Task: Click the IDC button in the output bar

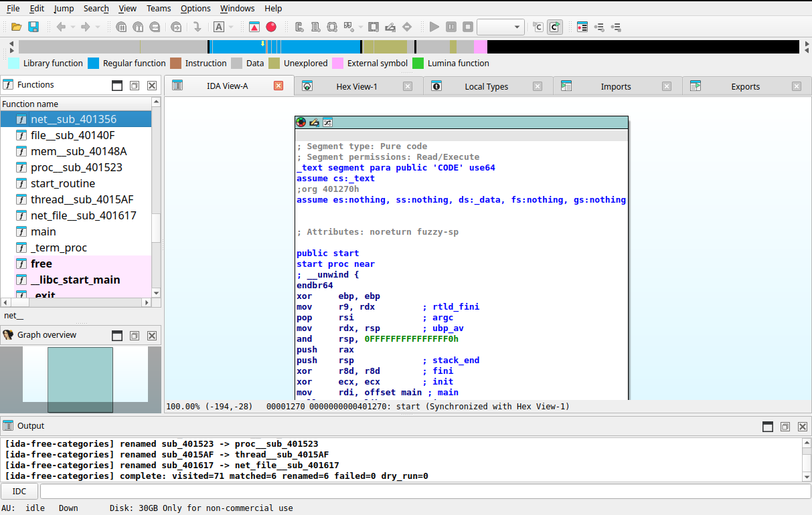Action: point(19,492)
